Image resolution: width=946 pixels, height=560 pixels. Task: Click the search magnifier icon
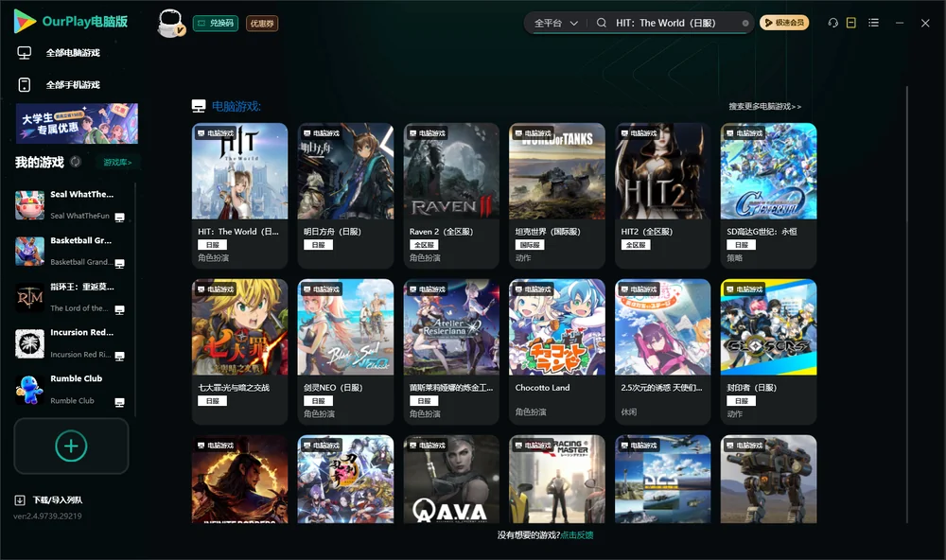pyautogui.click(x=602, y=23)
